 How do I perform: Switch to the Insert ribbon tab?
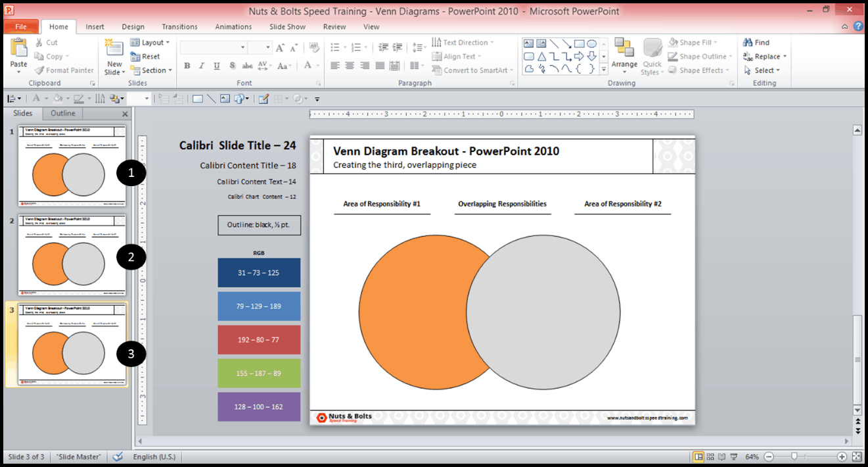[x=95, y=27]
